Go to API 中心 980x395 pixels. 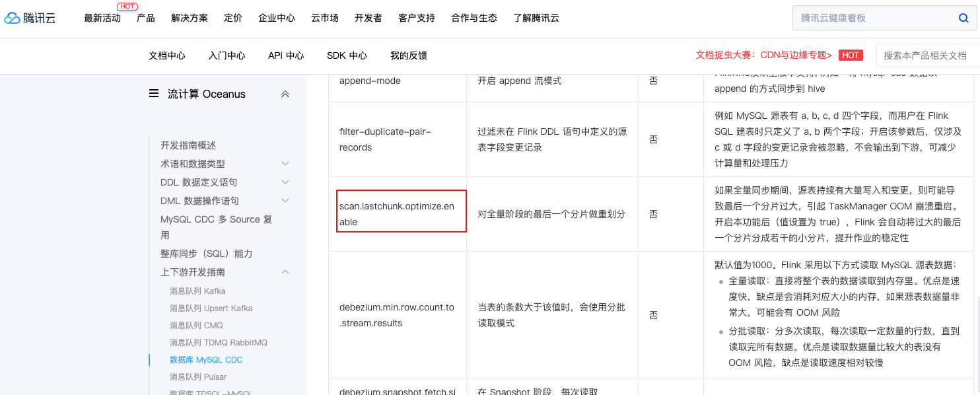(286, 55)
